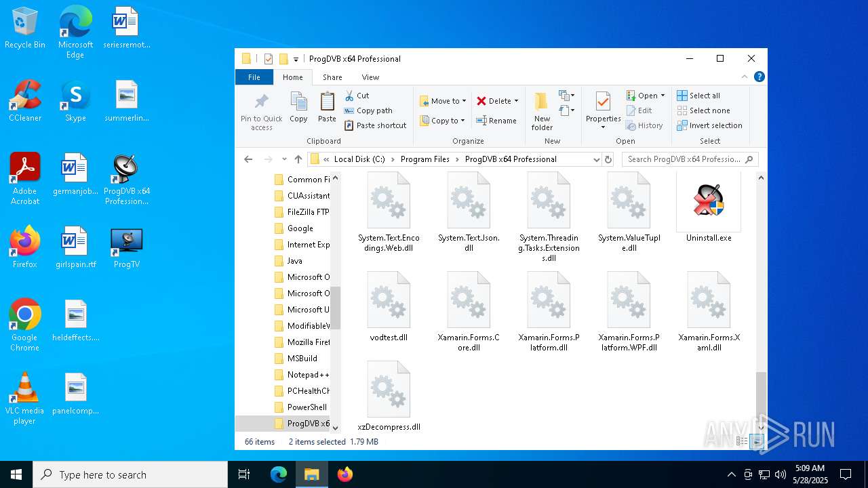Select VLC media player desktop icon
This screenshot has width=868, height=488.
25,399
